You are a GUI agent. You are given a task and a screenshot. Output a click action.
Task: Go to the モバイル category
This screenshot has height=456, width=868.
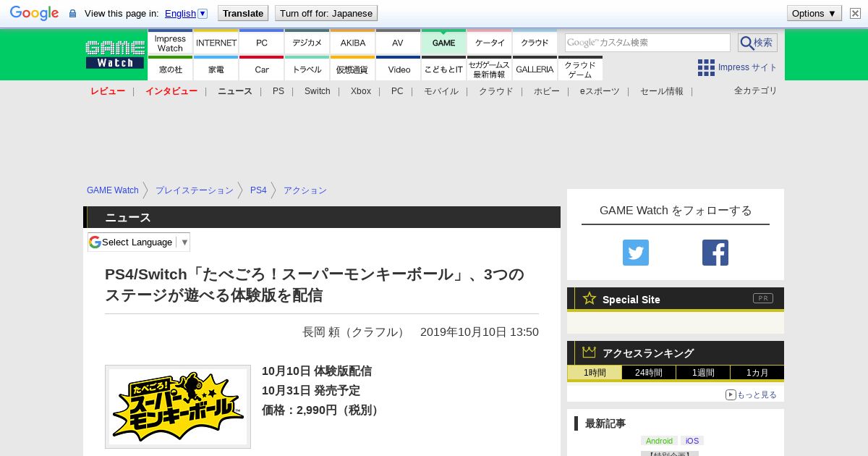point(441,91)
